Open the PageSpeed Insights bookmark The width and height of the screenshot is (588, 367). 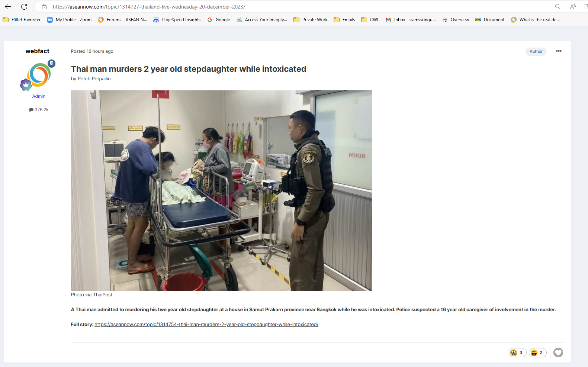tap(177, 20)
